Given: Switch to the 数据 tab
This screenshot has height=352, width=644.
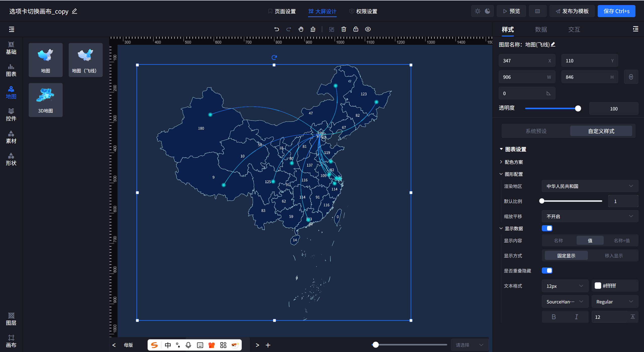Looking at the screenshot, I should coord(541,29).
